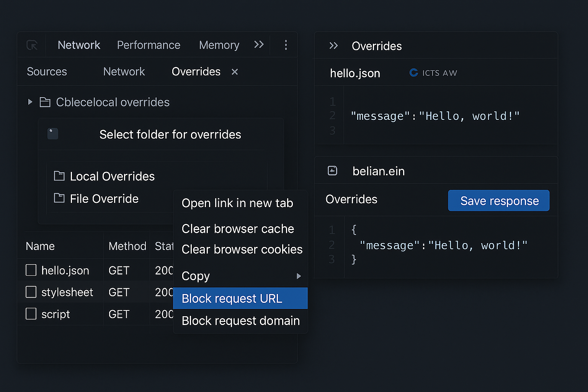Click the Select folder for overrides button
Image resolution: width=588 pixels, height=392 pixels.
170,134
